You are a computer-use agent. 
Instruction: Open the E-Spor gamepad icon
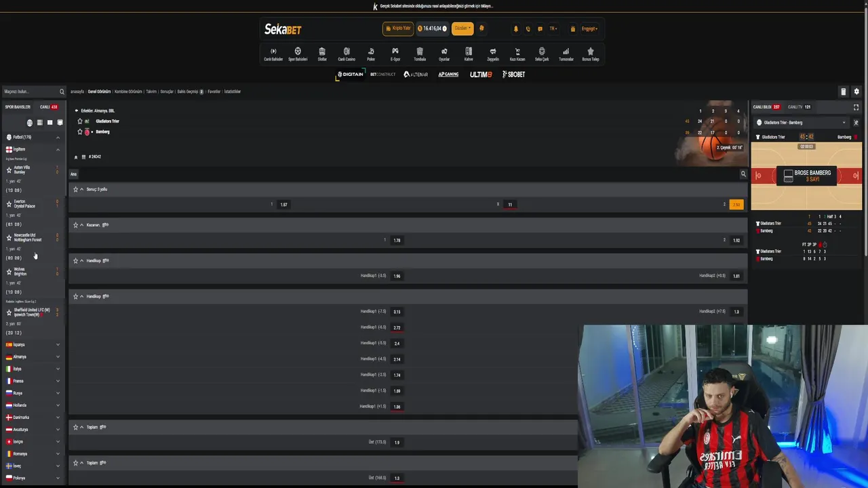pyautogui.click(x=395, y=54)
